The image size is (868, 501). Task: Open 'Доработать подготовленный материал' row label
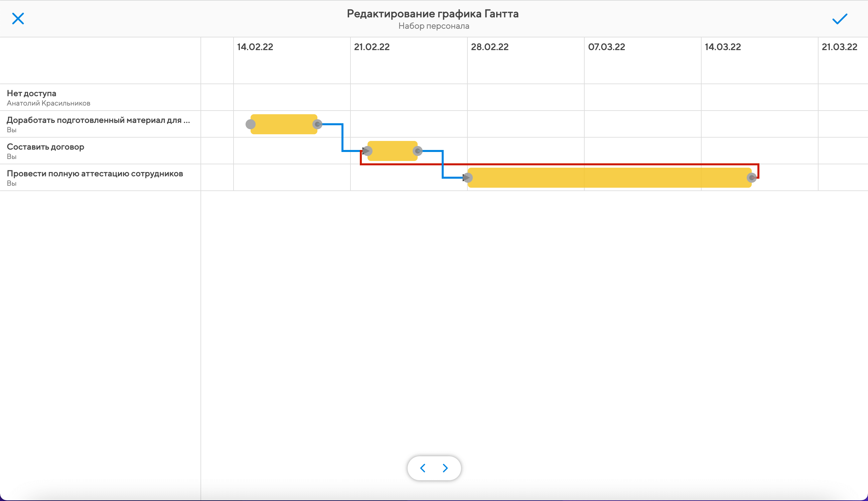[98, 121]
